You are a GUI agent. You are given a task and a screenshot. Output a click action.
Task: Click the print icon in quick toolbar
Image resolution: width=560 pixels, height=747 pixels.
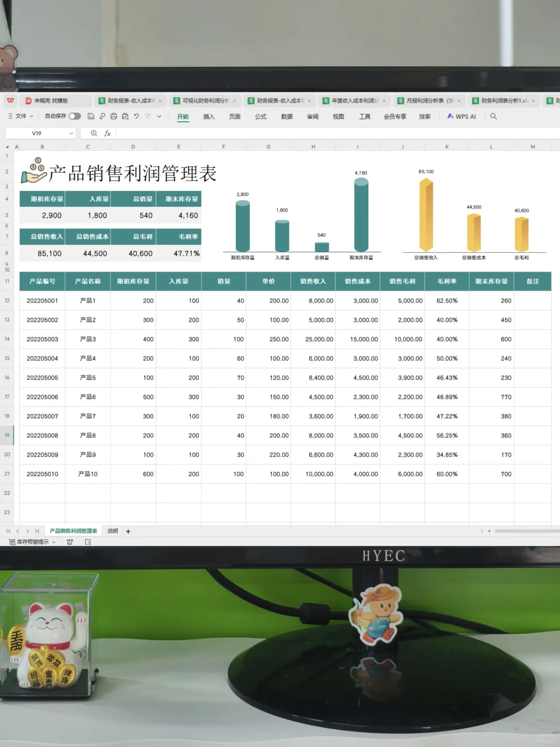[x=114, y=116]
